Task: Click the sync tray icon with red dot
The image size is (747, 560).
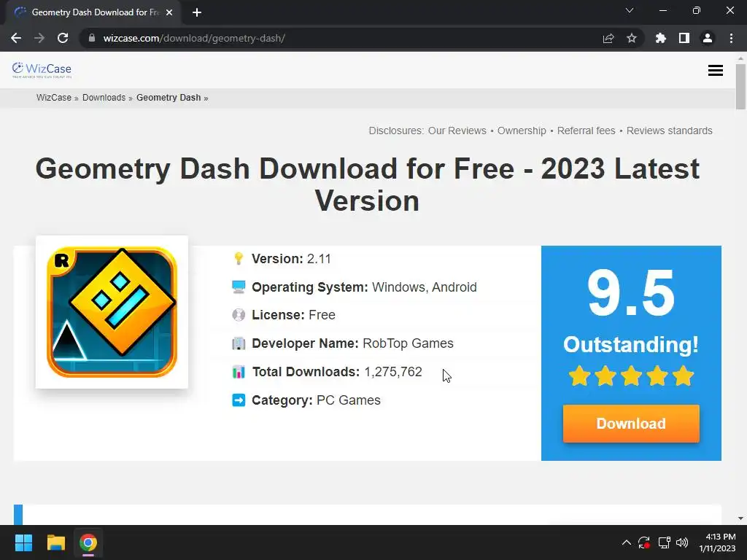Action: (644, 542)
